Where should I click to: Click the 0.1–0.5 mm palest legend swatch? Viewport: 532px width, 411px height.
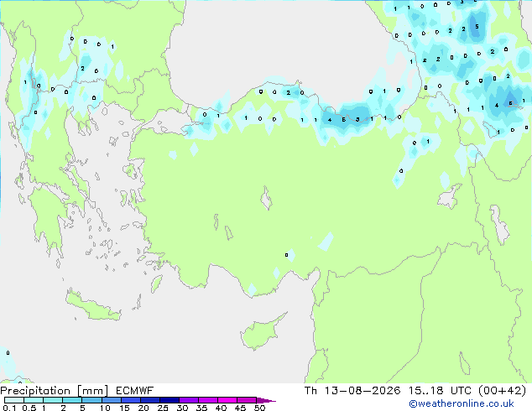(14, 400)
